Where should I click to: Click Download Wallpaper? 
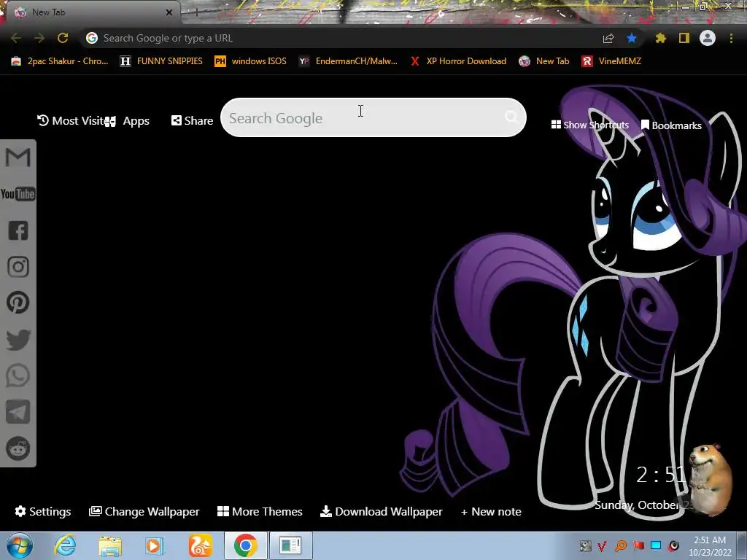(381, 511)
